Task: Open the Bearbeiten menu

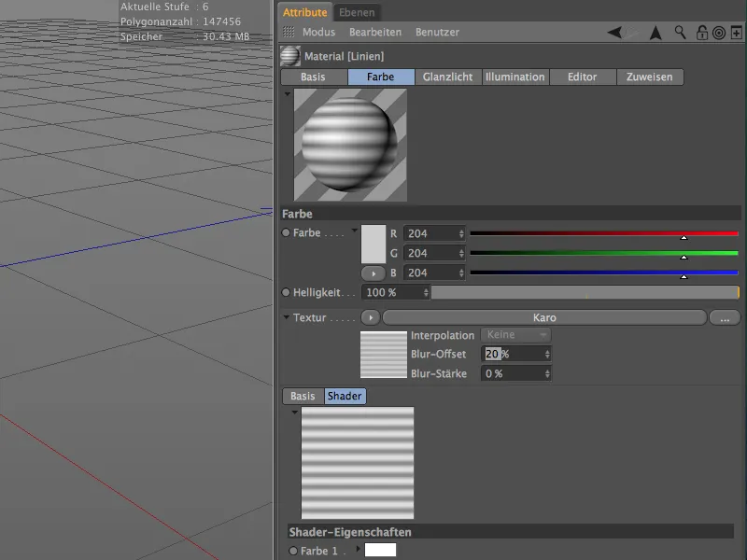Action: click(x=375, y=32)
